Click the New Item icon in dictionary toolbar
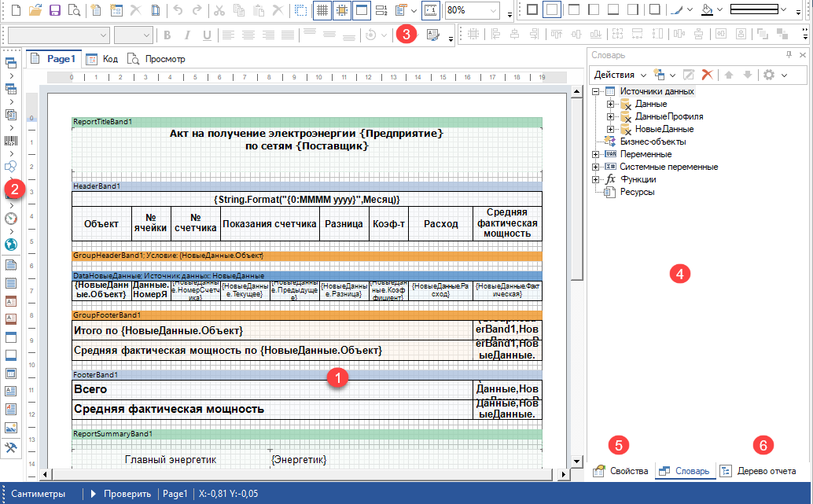 pyautogui.click(x=660, y=75)
